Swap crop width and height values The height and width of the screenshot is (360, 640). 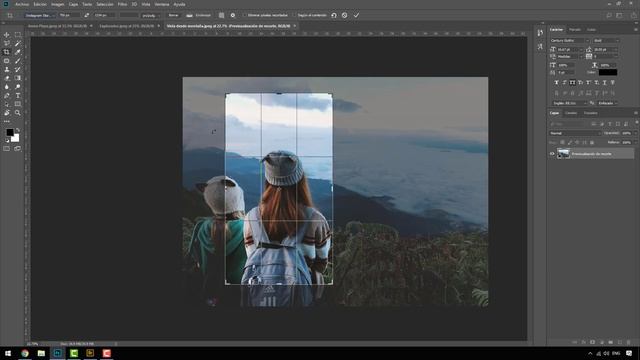click(86, 15)
